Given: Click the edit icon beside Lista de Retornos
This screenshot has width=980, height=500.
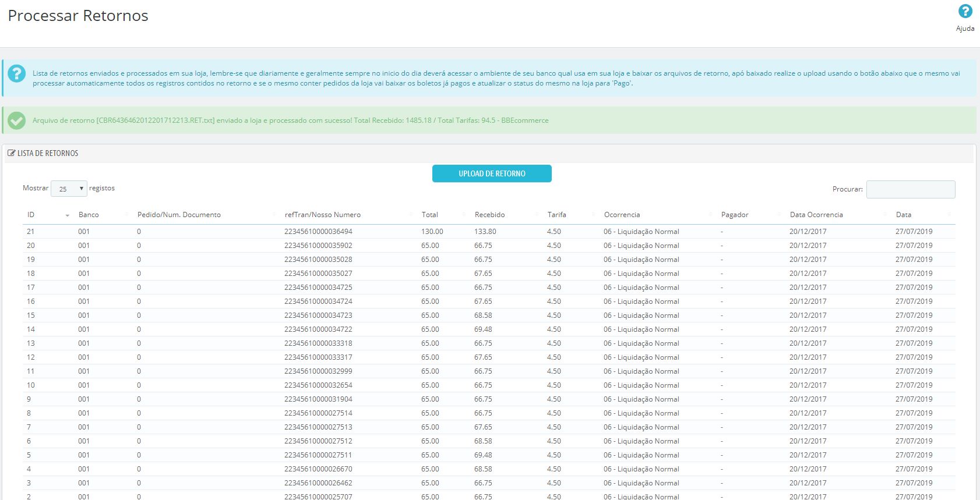Looking at the screenshot, I should 11,153.
